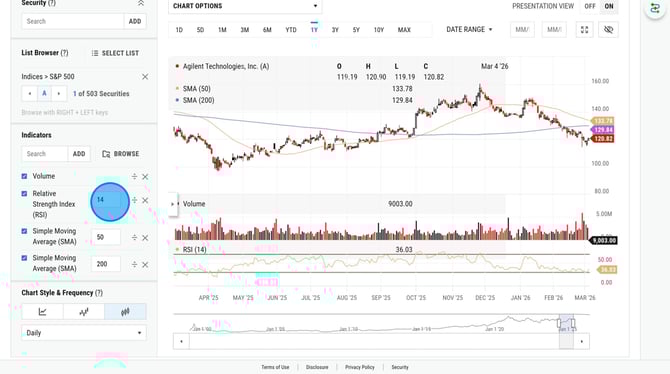Click the move handle for SMA 200 indicator

tap(134, 265)
